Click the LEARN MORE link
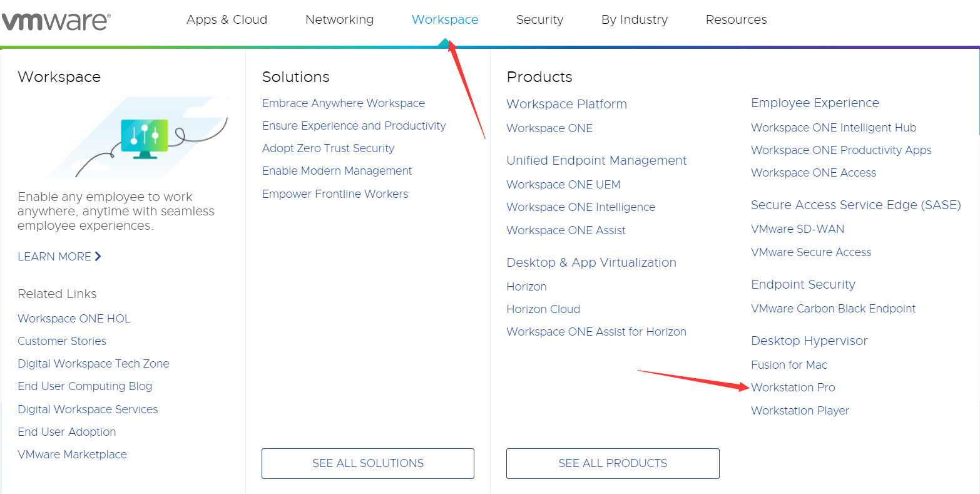Viewport: 980px width, 494px height. coord(59,257)
